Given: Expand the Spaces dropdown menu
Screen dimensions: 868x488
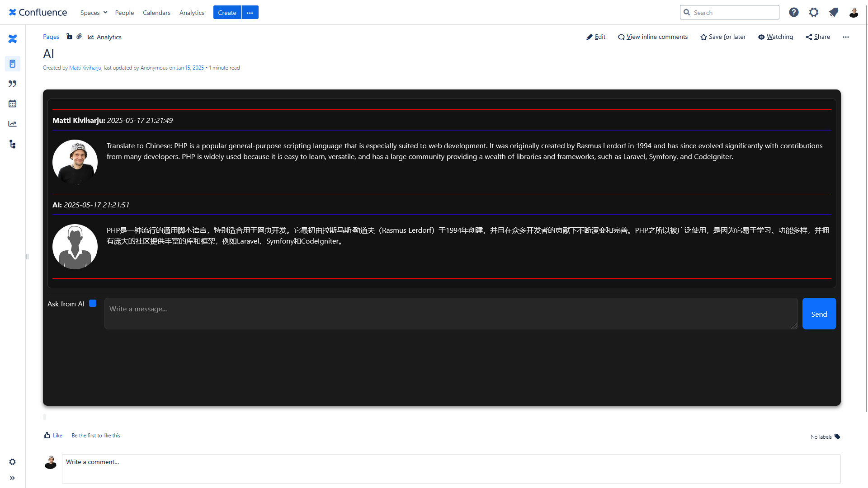Looking at the screenshot, I should click(x=94, y=13).
